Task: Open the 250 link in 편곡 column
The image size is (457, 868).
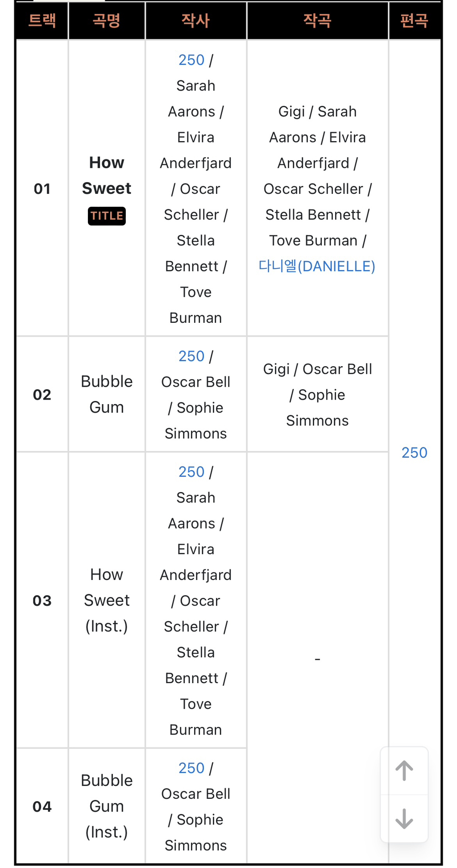Action: pos(414,453)
